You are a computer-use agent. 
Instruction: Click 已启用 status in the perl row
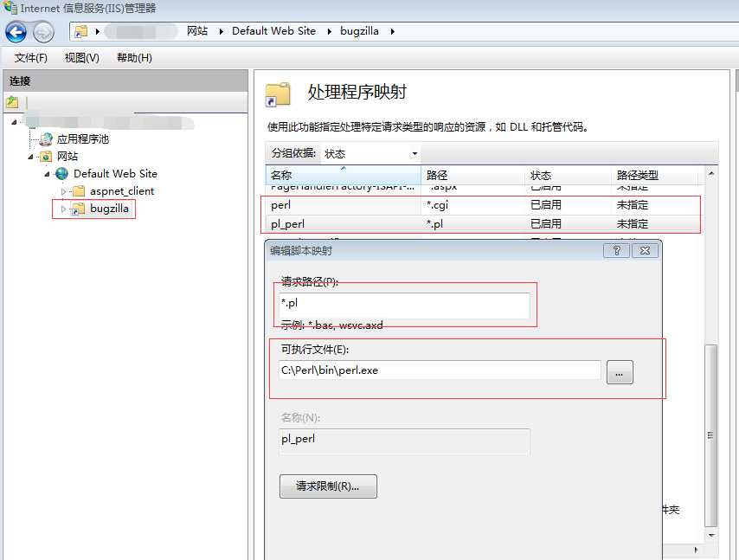click(546, 205)
